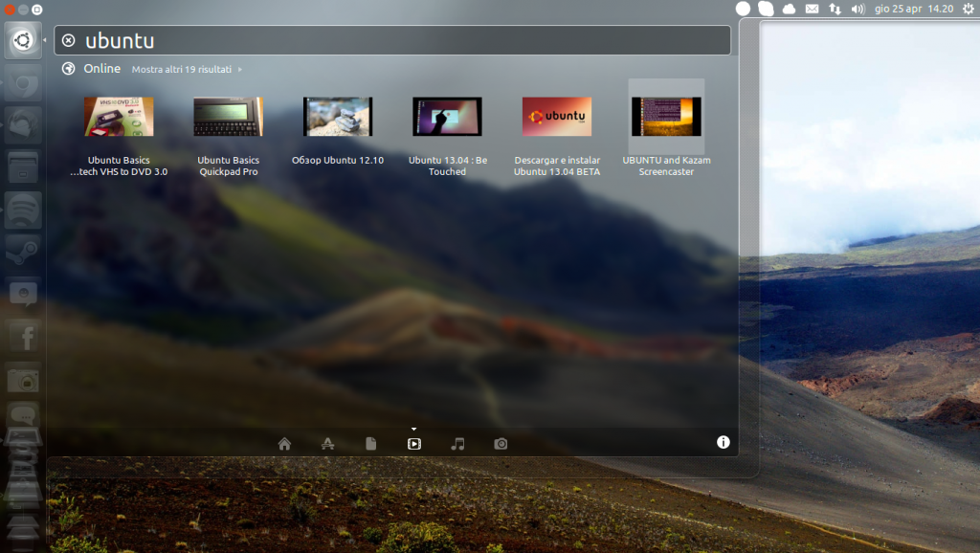
Task: Click the info icon in the Dash
Action: pyautogui.click(x=724, y=442)
